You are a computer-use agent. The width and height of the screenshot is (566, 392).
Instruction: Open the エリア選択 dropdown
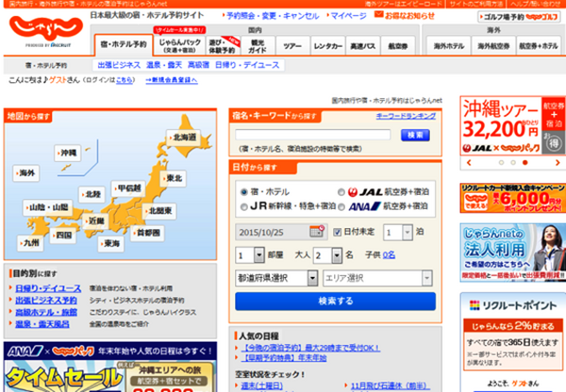tap(377, 278)
